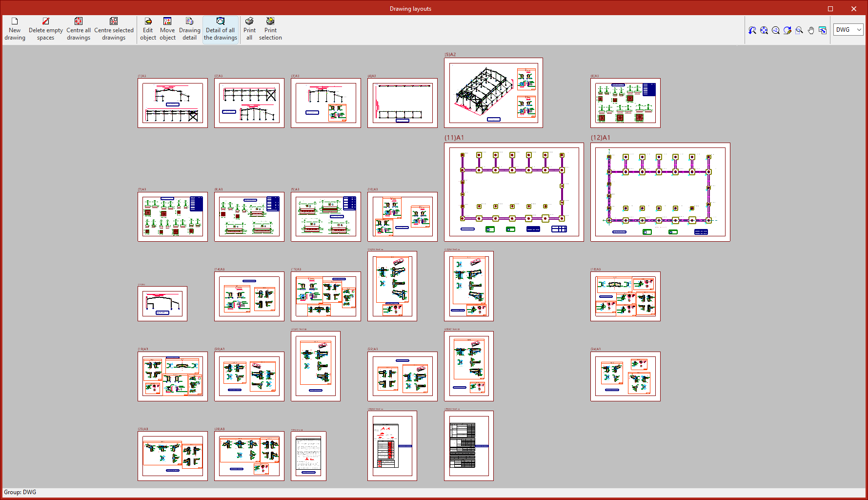
Task: Toggle Detail of all the drawings
Action: point(221,29)
